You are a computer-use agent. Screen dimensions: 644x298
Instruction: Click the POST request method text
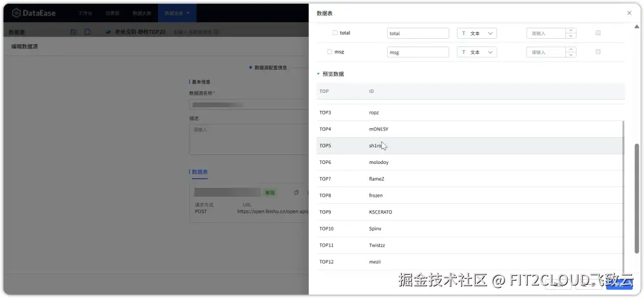[x=201, y=212]
